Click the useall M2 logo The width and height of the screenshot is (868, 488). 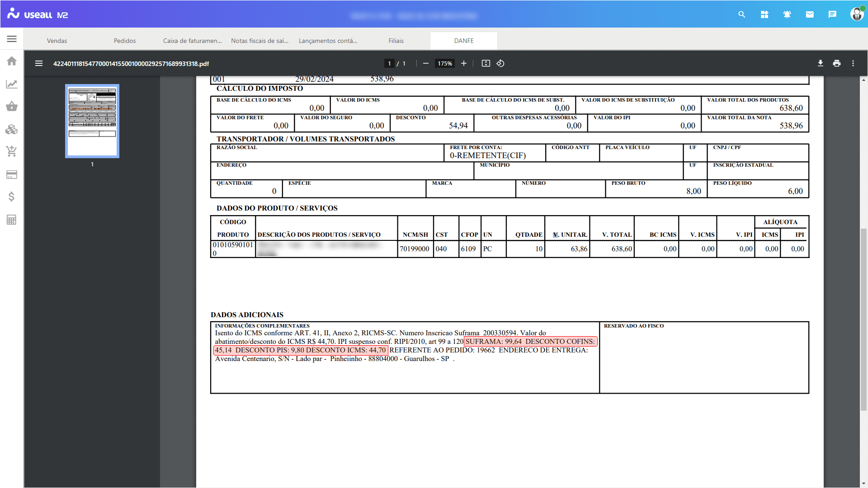coord(38,14)
